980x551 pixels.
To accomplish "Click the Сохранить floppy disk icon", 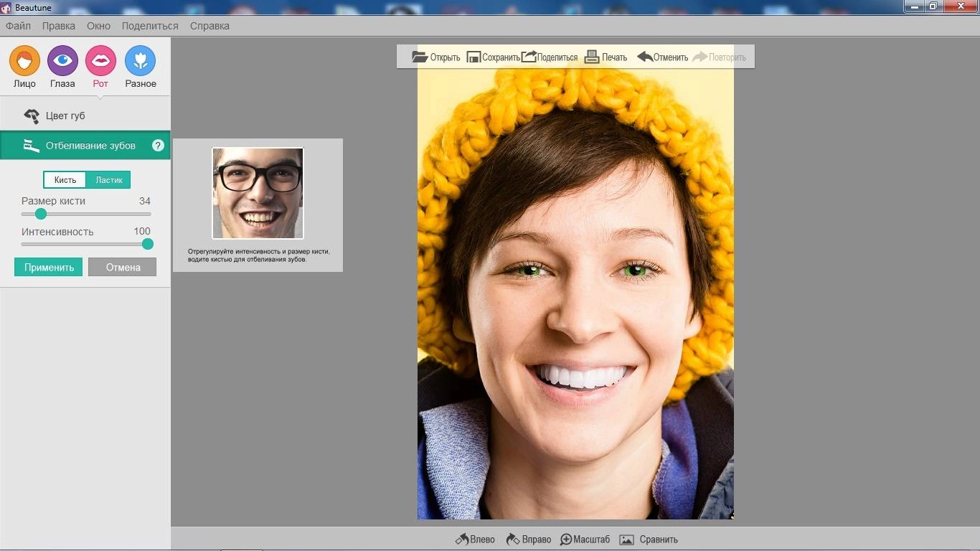I will click(473, 57).
